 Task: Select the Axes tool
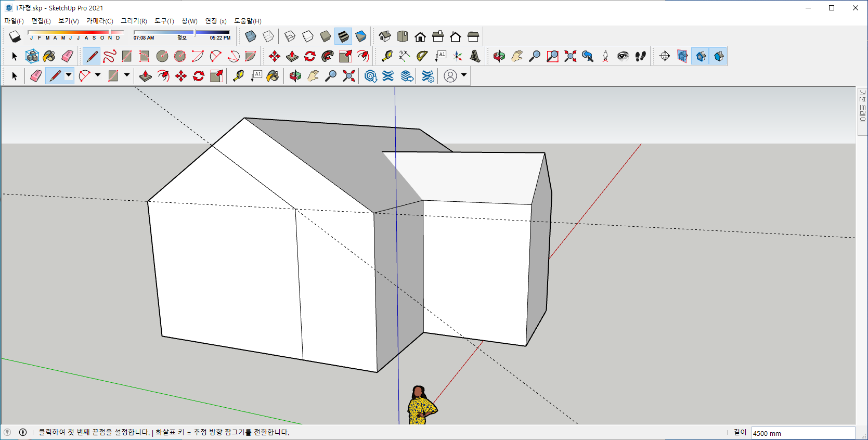pyautogui.click(x=457, y=56)
